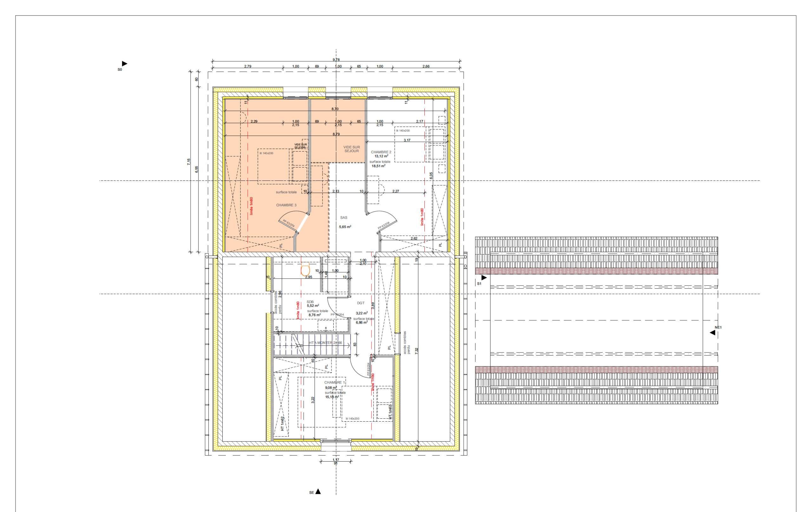Click the total surface value 15,18 m²
Viewport: 812px width, 512px height.
[x=332, y=397]
